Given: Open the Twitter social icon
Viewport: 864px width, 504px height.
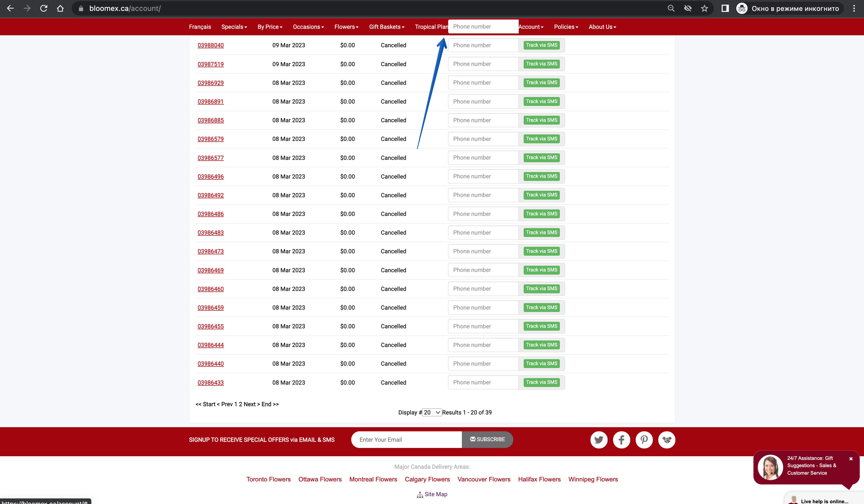Looking at the screenshot, I should coord(599,440).
